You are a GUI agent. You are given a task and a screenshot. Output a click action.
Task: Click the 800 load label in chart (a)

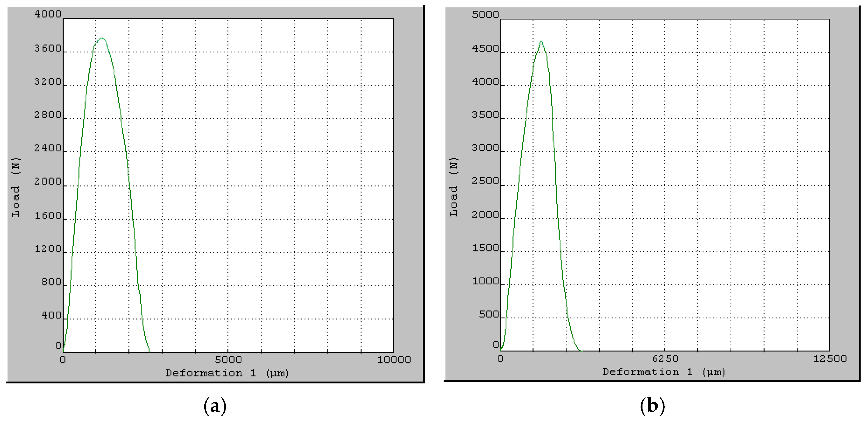(x=51, y=282)
